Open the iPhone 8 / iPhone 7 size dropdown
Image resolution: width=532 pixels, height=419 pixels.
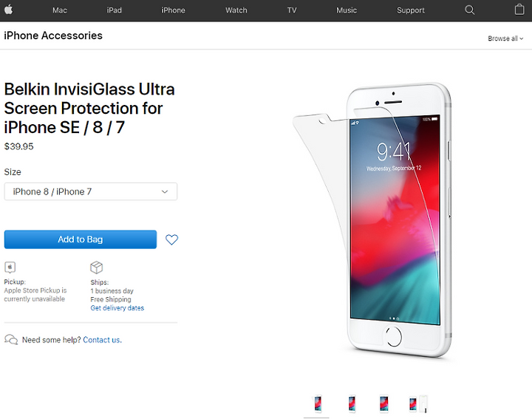[x=91, y=191]
